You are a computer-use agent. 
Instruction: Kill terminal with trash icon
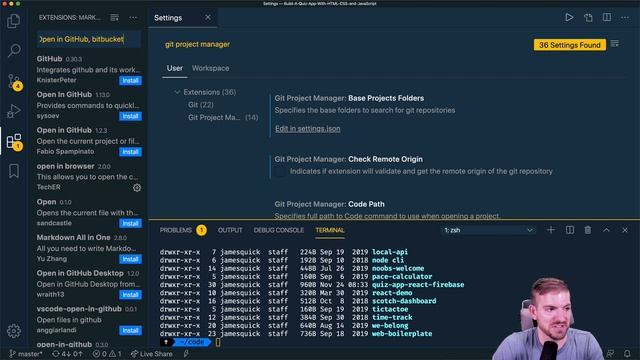[588, 230]
